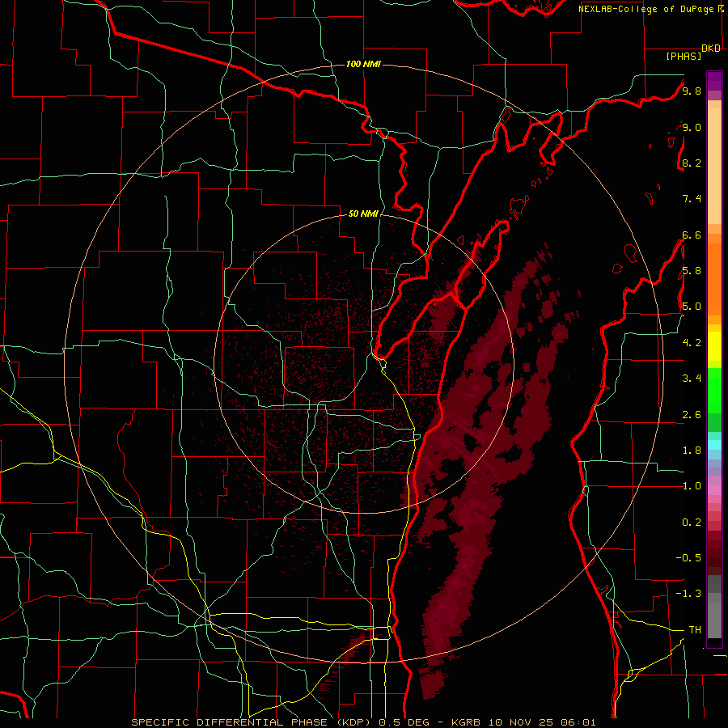The width and height of the screenshot is (728, 728).
Task: Click the "50 NMI" range ring label
Action: (363, 214)
